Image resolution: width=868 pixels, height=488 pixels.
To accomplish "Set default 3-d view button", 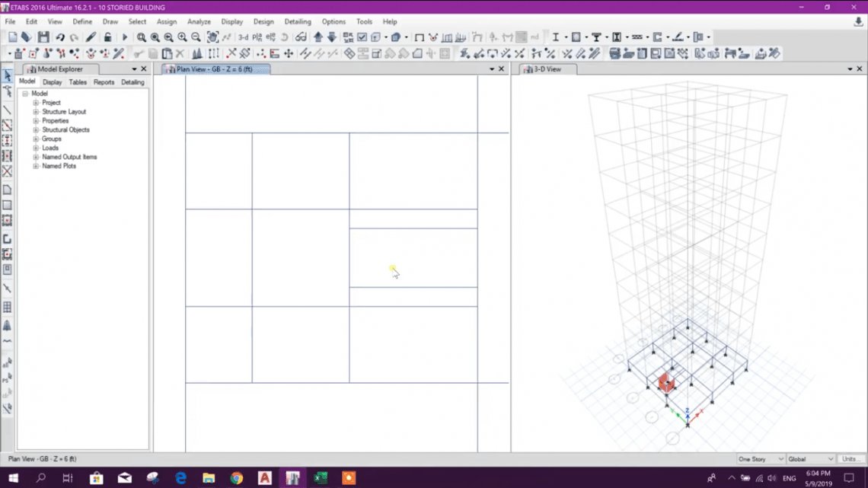I will pyautogui.click(x=243, y=37).
